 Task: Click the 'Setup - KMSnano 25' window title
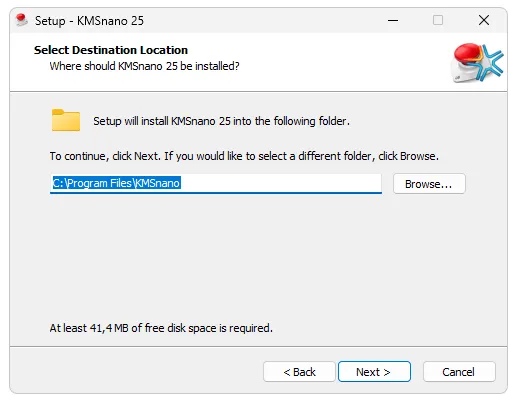(x=89, y=21)
